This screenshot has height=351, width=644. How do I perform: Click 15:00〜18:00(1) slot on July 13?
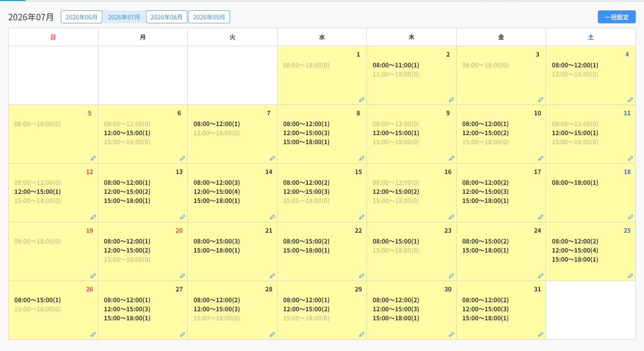point(127,201)
